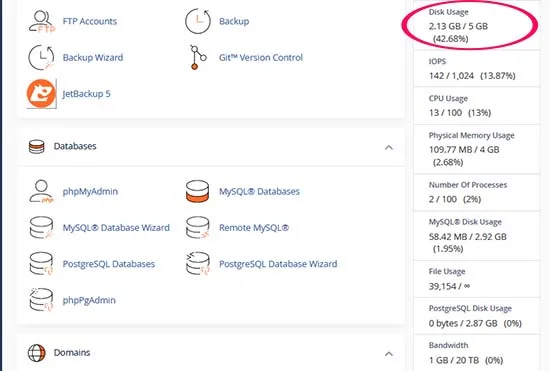550x371 pixels.
Task: Click the Databases section heading
Action: (x=75, y=146)
